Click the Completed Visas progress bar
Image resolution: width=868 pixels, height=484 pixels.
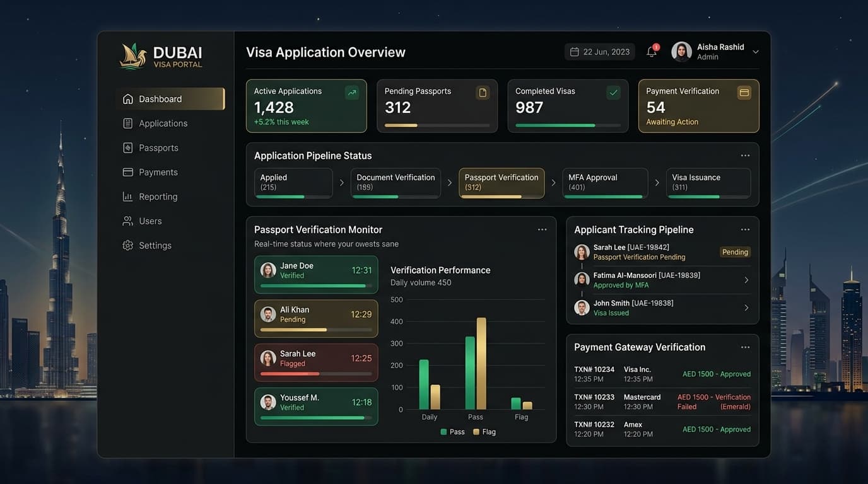[568, 125]
